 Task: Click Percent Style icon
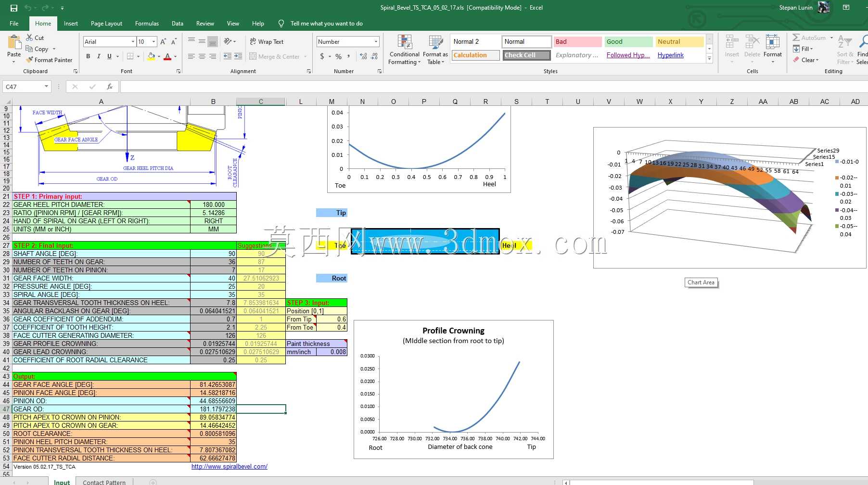click(339, 56)
